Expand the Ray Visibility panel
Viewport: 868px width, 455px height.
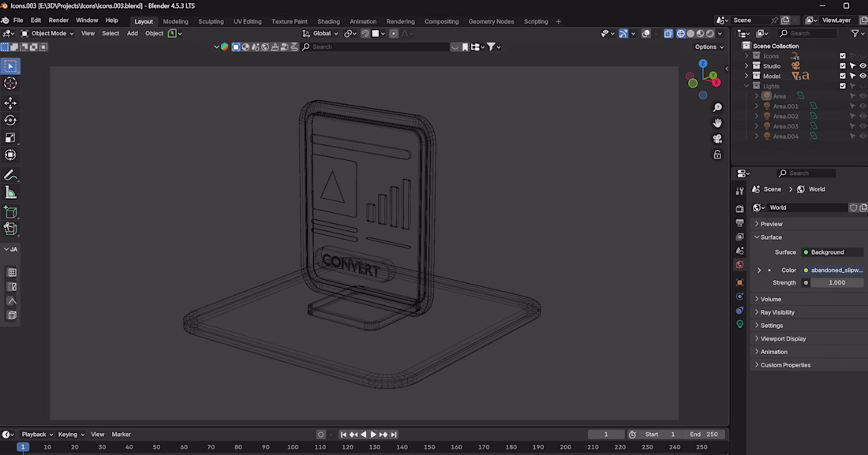810,312
